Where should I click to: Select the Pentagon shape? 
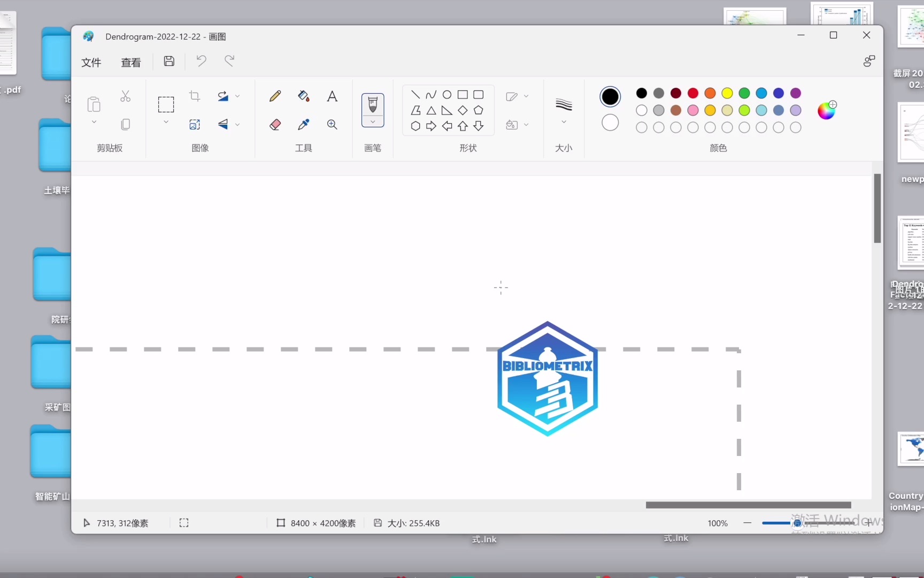coord(479,110)
